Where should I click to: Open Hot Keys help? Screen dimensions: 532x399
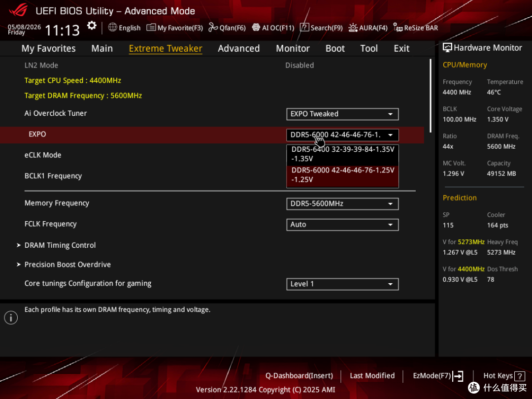(498, 375)
